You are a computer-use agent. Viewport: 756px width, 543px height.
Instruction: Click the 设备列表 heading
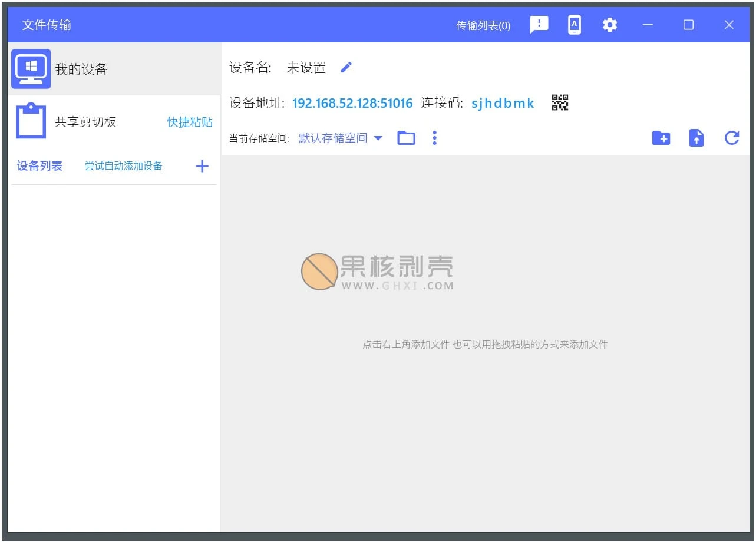pyautogui.click(x=39, y=166)
